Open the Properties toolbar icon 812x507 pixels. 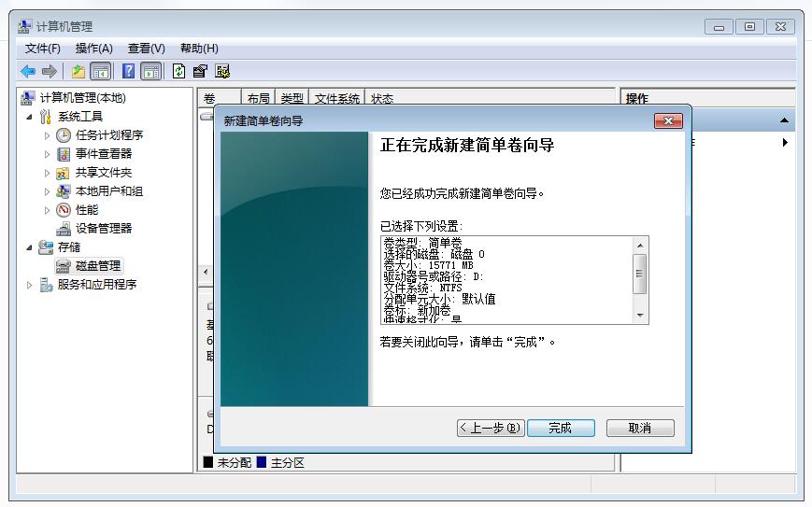(x=200, y=71)
